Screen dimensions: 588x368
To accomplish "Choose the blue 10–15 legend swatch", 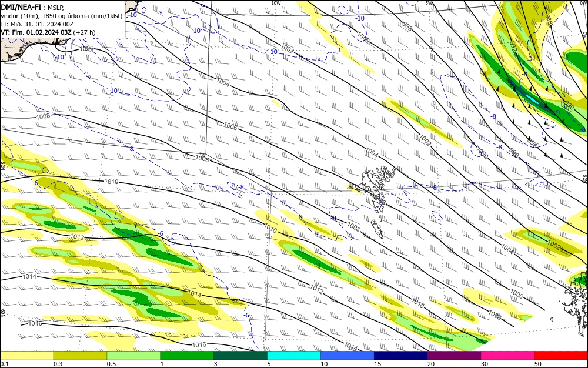I will [x=348, y=356].
